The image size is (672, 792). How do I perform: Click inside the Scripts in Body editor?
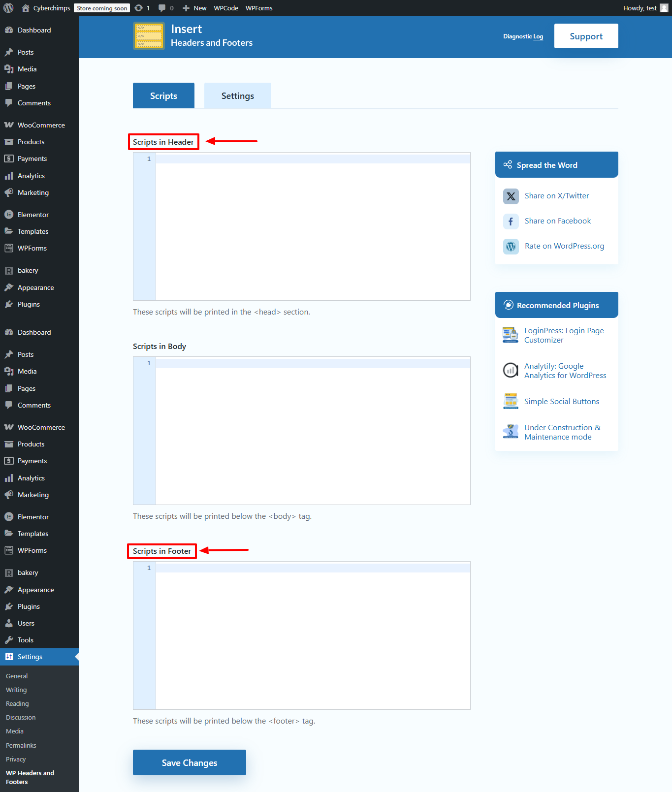pyautogui.click(x=302, y=431)
